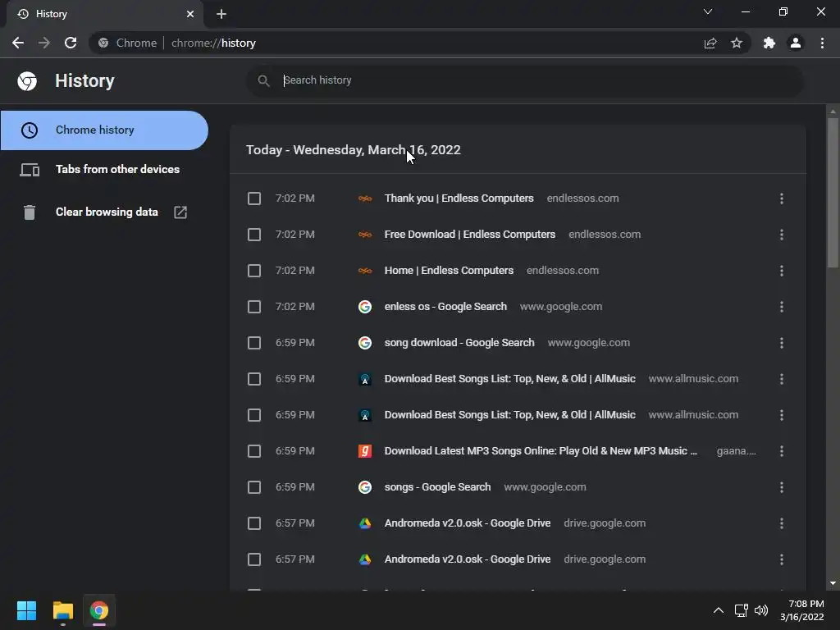
Task: Open more actions for songs - Google Search
Action: 782,487
